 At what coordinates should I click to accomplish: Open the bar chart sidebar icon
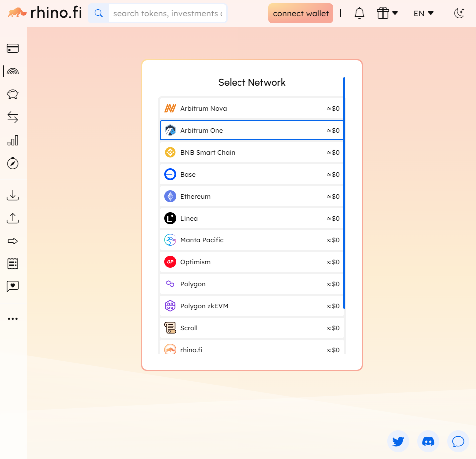pyautogui.click(x=13, y=140)
